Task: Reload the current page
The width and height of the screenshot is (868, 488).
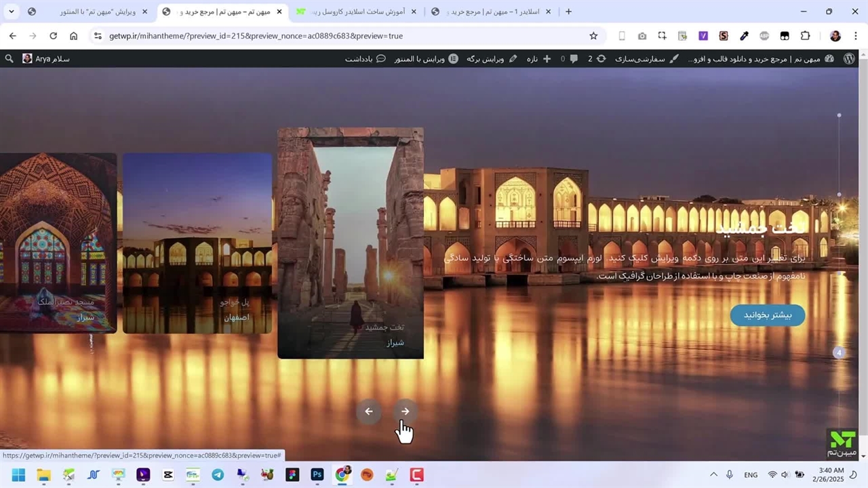Action: pos(53,36)
